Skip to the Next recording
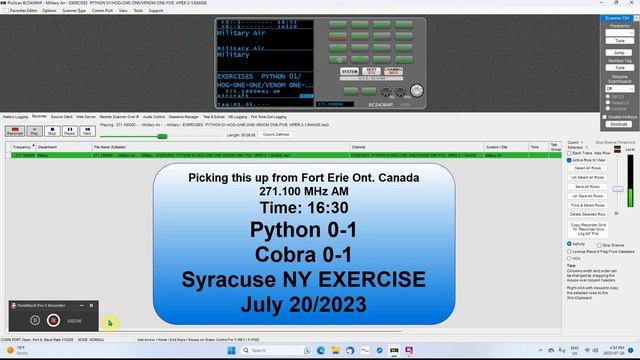The height and width of the screenshot is (360, 640). [x=87, y=131]
